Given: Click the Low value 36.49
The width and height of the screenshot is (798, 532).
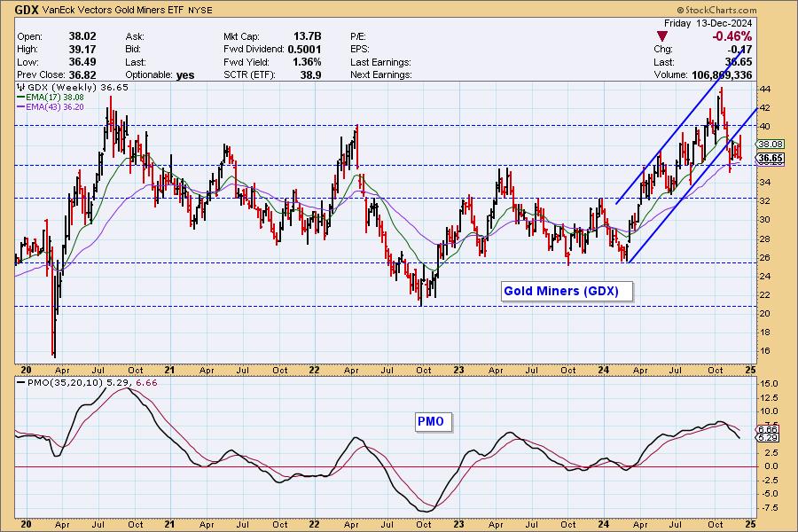Looking at the screenshot, I should (82, 62).
